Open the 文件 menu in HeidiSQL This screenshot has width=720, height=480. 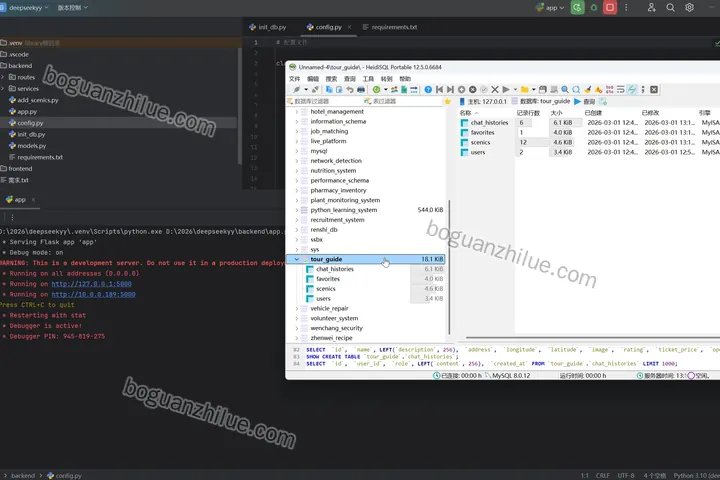[x=294, y=79]
